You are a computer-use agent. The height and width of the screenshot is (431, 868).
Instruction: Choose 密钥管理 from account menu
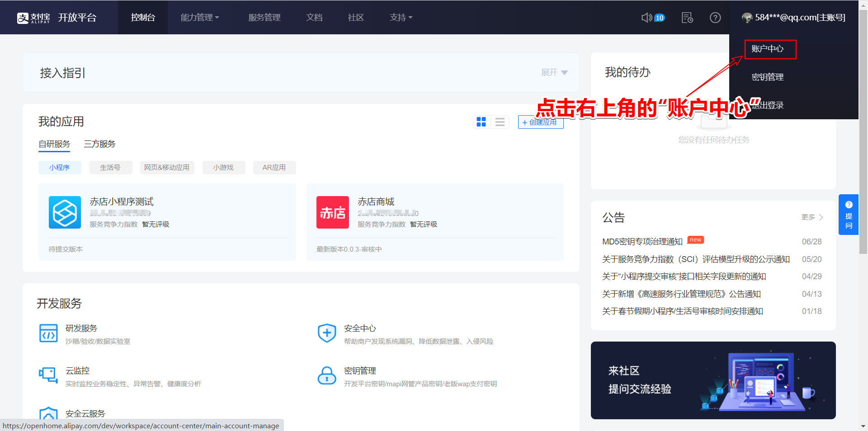(x=768, y=77)
